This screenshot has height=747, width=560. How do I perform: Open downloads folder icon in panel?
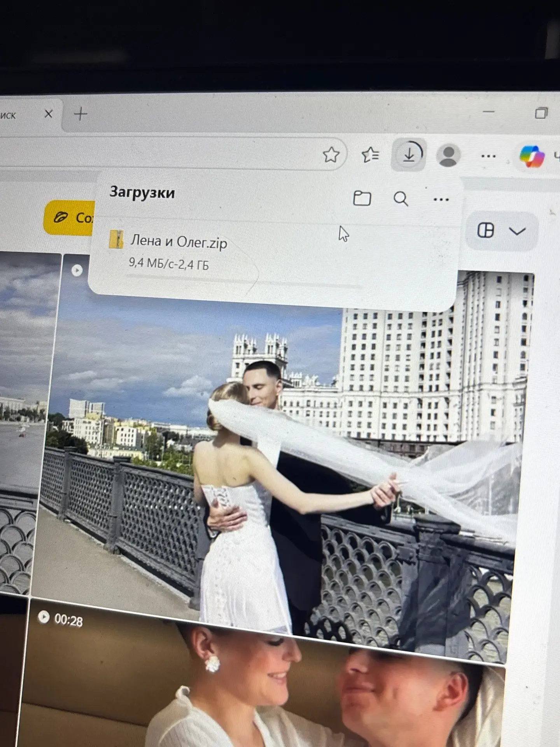362,198
